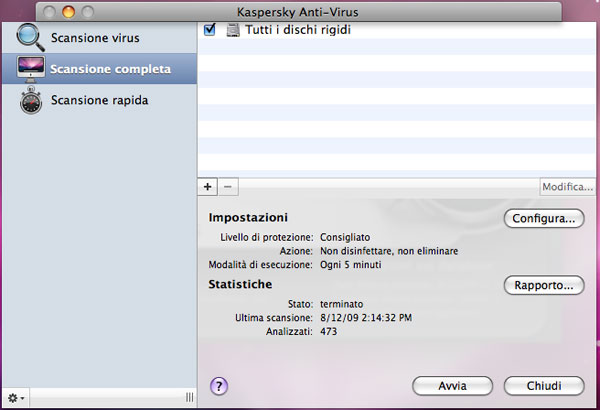Click the hard disk icon beside Tutti i dischi rigidi
This screenshot has width=600, height=410.
pyautogui.click(x=233, y=30)
